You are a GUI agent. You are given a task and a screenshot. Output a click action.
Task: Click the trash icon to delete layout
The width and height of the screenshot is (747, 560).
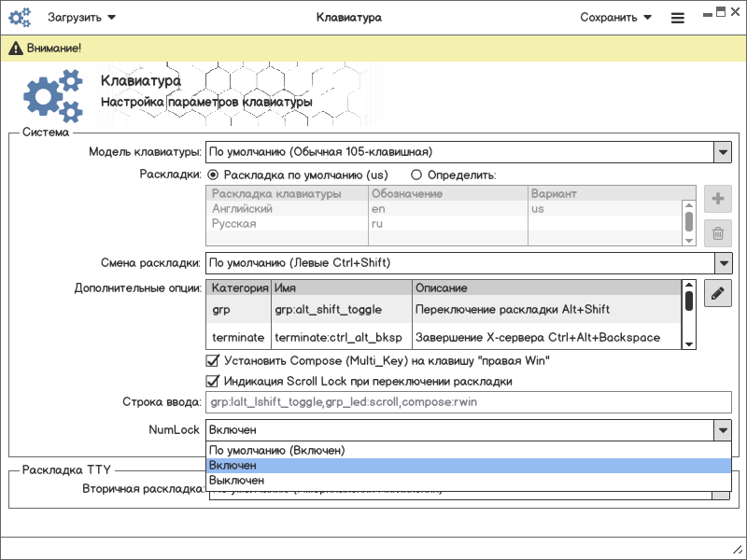717,234
